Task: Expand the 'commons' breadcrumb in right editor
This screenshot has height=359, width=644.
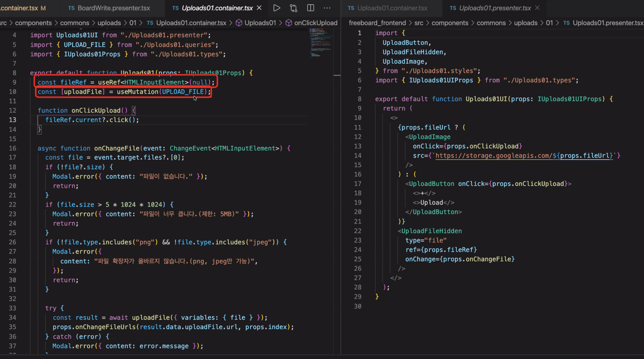Action: click(491, 23)
